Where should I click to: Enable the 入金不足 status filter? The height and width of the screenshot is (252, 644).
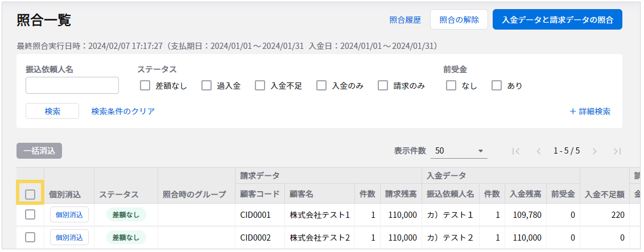click(x=260, y=86)
